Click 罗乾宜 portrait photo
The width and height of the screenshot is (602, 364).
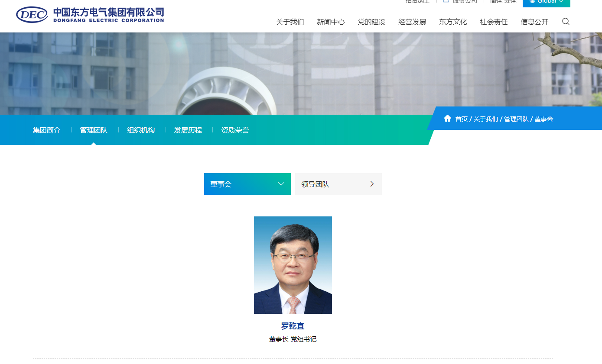[x=293, y=265]
